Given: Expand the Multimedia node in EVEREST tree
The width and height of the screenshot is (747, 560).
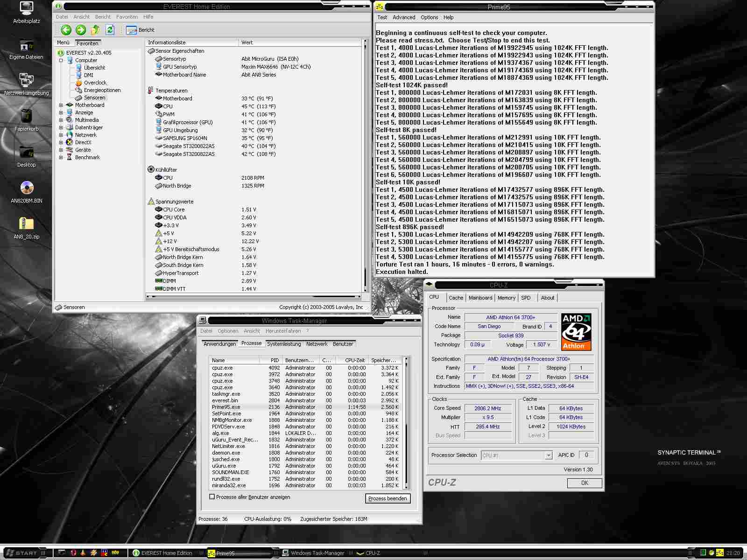Looking at the screenshot, I should [x=61, y=120].
